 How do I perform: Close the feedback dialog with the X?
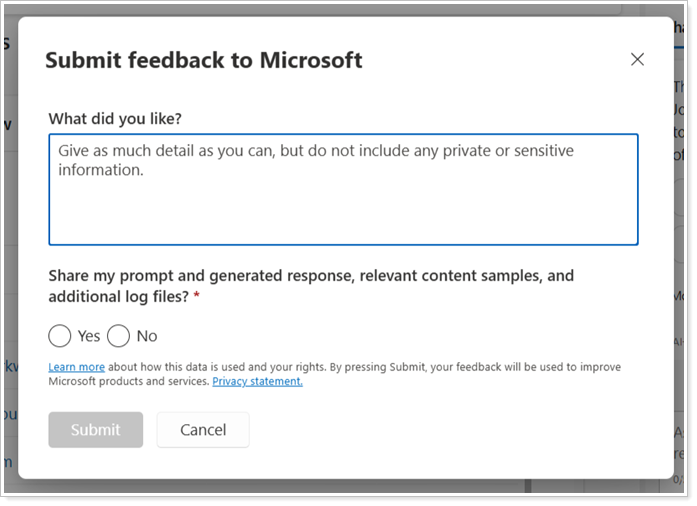tap(637, 59)
